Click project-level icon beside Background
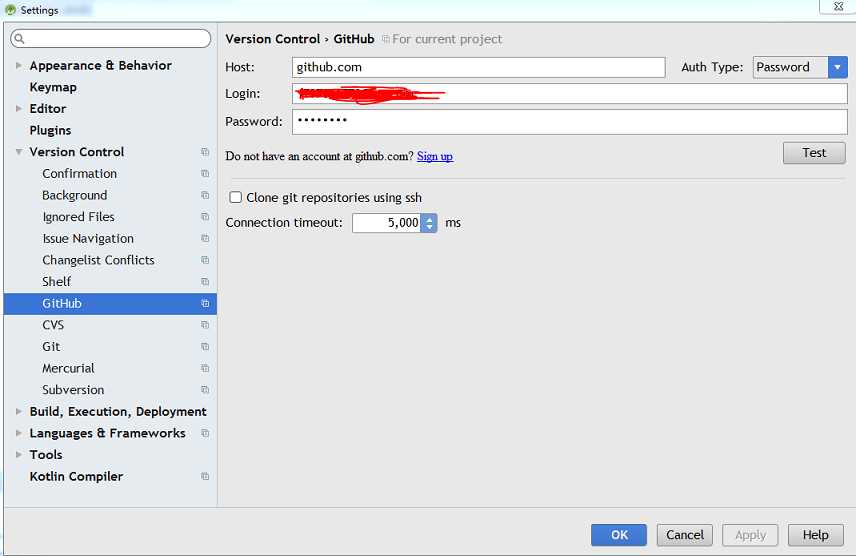This screenshot has width=856, height=556. 205,195
